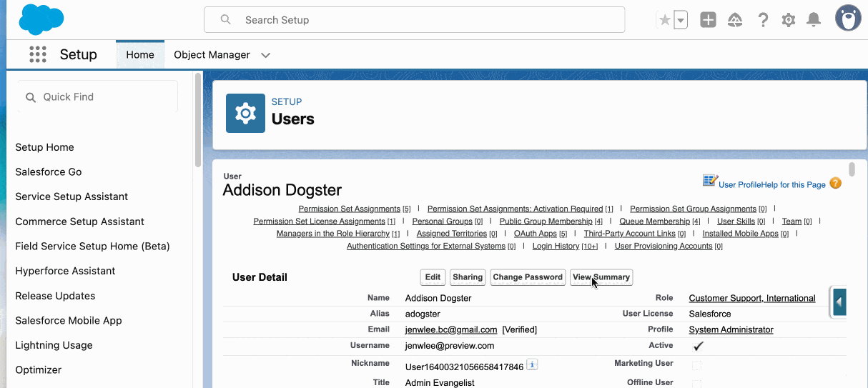The height and width of the screenshot is (388, 868).
Task: Open the Help question mark icon
Action: (763, 20)
